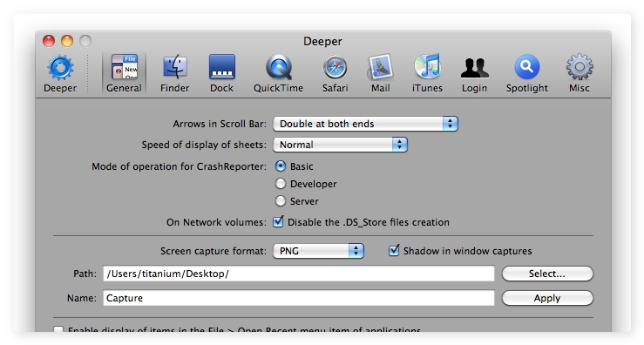This screenshot has height=345, width=644.
Task: Open the iTunes settings icon
Action: click(427, 66)
